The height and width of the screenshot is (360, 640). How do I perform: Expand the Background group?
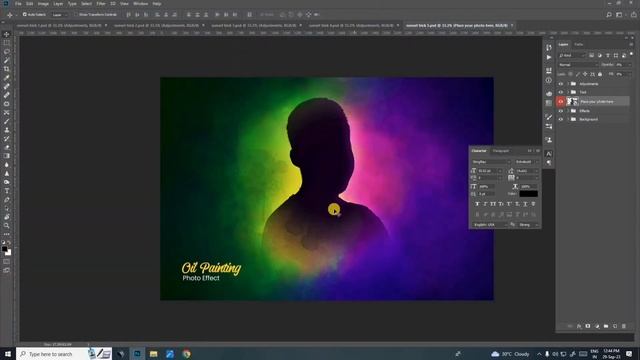pos(568,119)
